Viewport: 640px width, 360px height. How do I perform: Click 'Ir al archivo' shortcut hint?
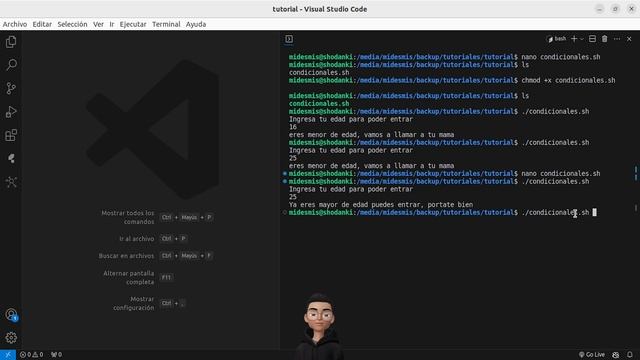click(x=137, y=238)
